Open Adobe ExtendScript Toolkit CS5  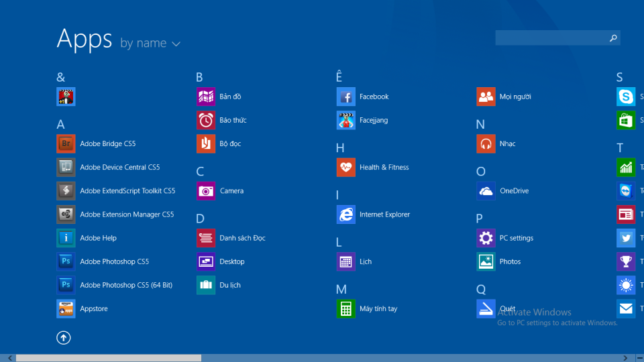pyautogui.click(x=66, y=191)
